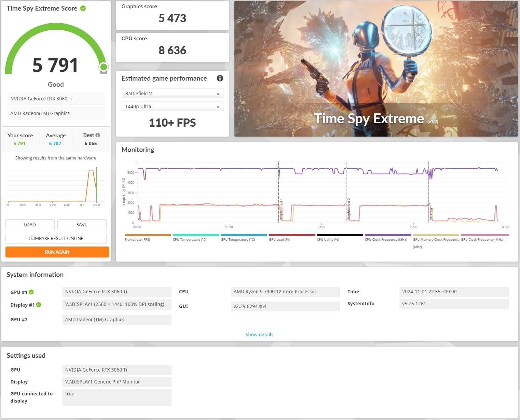520x420 pixels.
Task: Click NVIDIA GeForce RTX 3060 Ti under the gauge
Action: pos(56,99)
